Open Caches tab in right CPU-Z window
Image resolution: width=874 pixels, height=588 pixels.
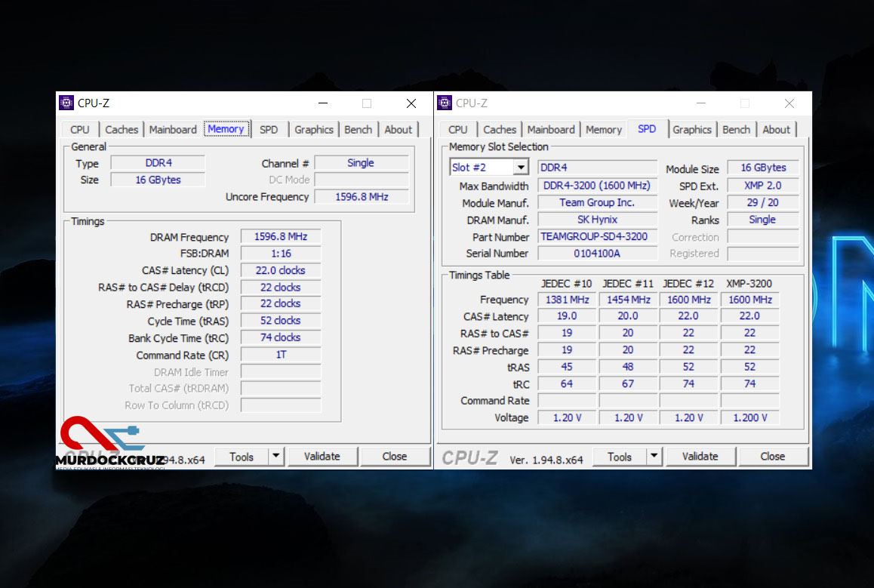pyautogui.click(x=500, y=129)
